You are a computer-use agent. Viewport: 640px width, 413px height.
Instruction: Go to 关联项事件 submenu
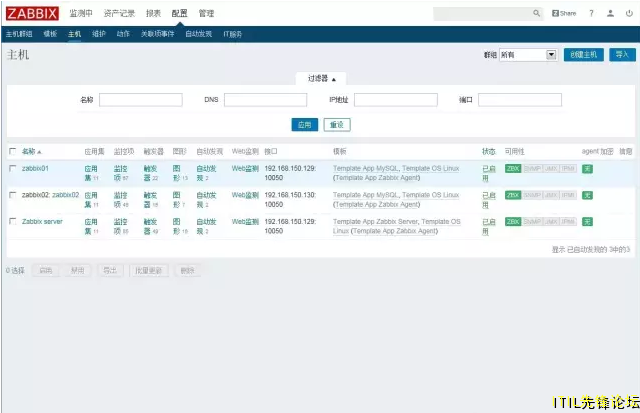click(x=158, y=34)
